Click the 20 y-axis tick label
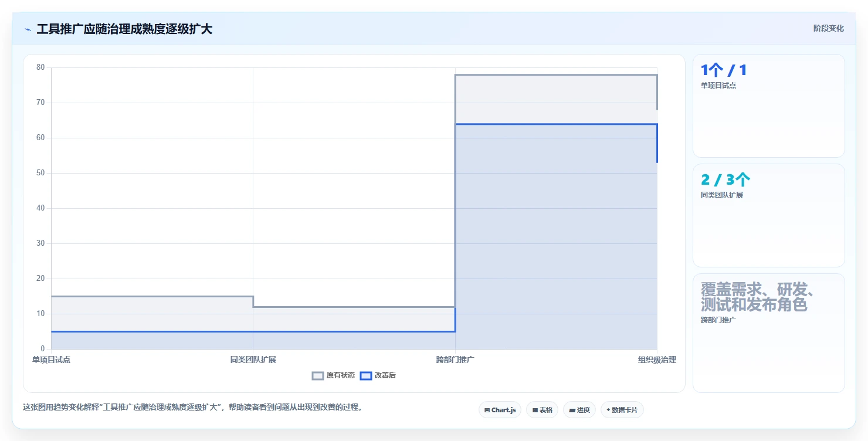The width and height of the screenshot is (868, 441). pyautogui.click(x=40, y=279)
